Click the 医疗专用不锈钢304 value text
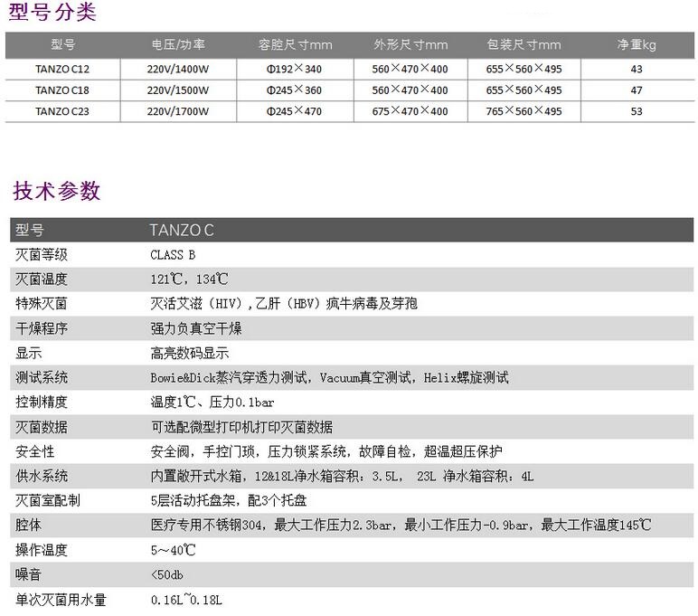 (x=401, y=526)
